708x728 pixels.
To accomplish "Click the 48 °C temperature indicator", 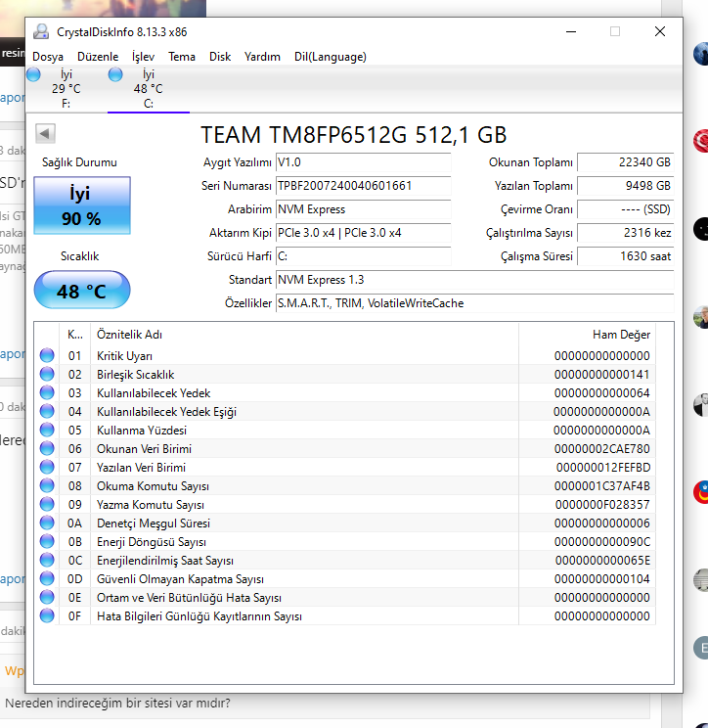I will point(82,291).
